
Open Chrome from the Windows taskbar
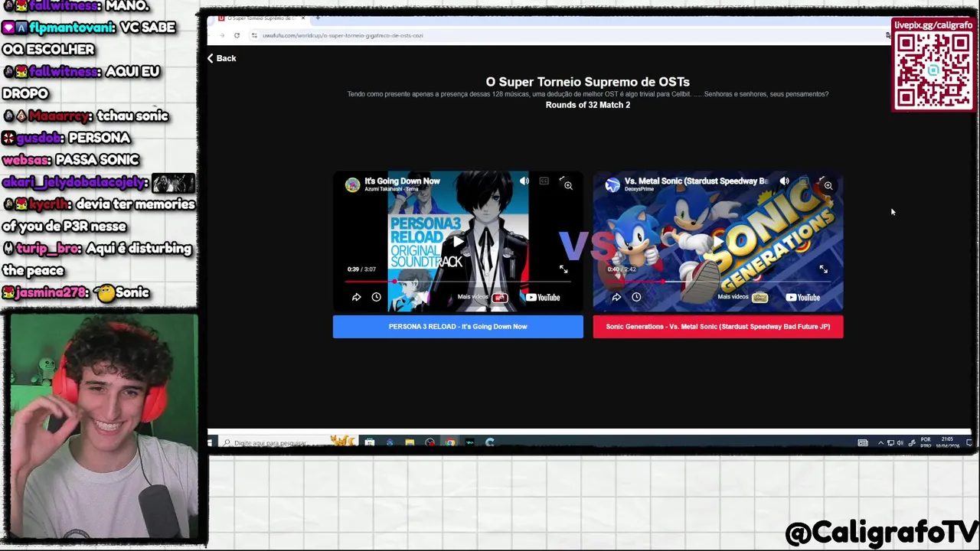[449, 443]
